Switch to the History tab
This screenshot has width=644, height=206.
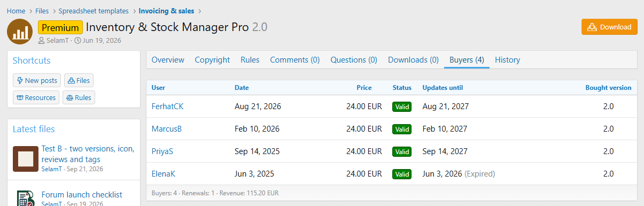click(507, 60)
